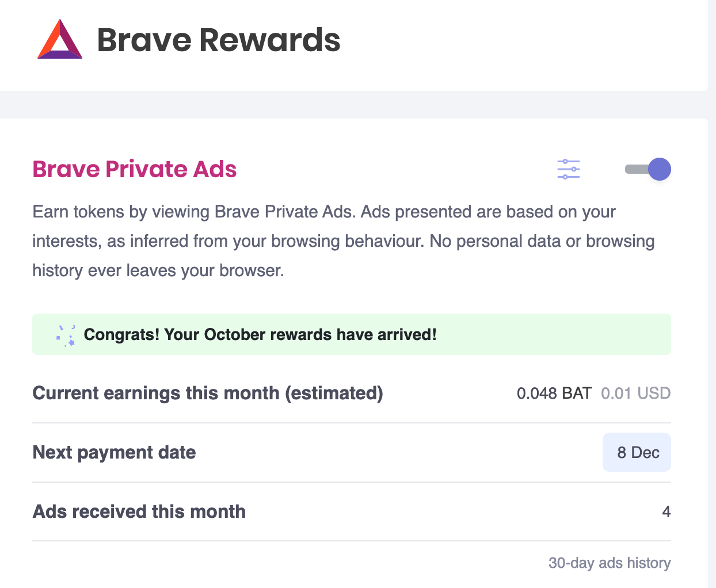Click the confetti icon in the green banner
This screenshot has height=588, width=716.
click(x=66, y=334)
